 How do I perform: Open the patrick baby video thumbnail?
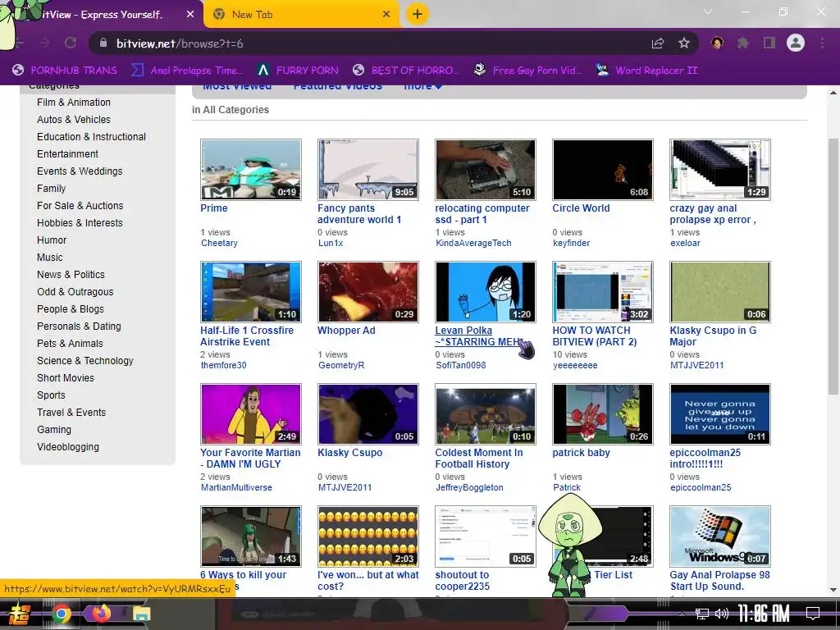603,413
